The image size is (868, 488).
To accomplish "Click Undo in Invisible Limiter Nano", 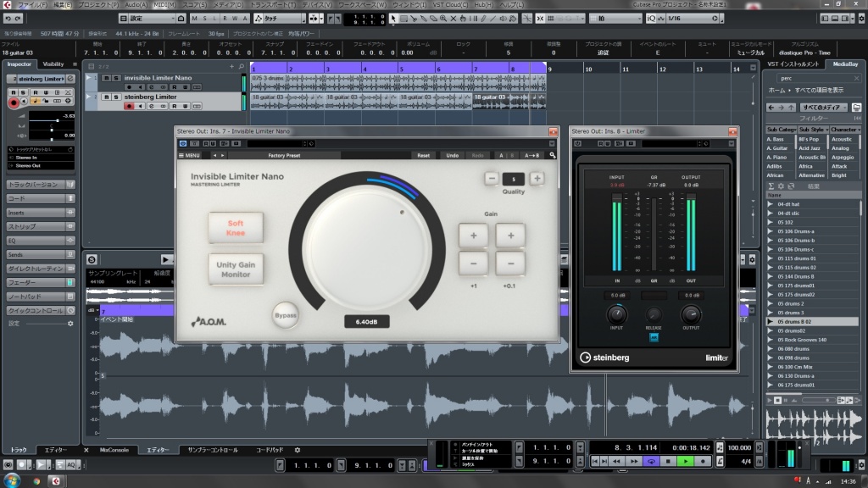I will pyautogui.click(x=453, y=156).
